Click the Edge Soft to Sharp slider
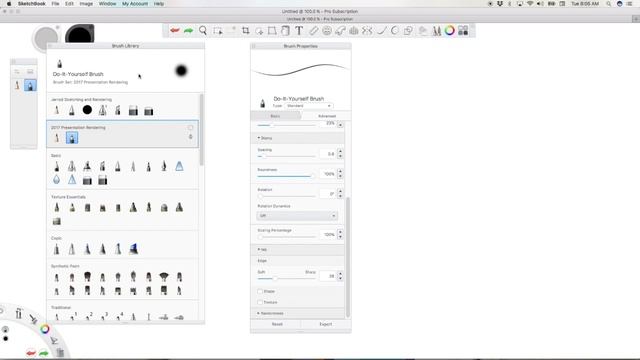Screen dimensions: 640x360 [287, 278]
